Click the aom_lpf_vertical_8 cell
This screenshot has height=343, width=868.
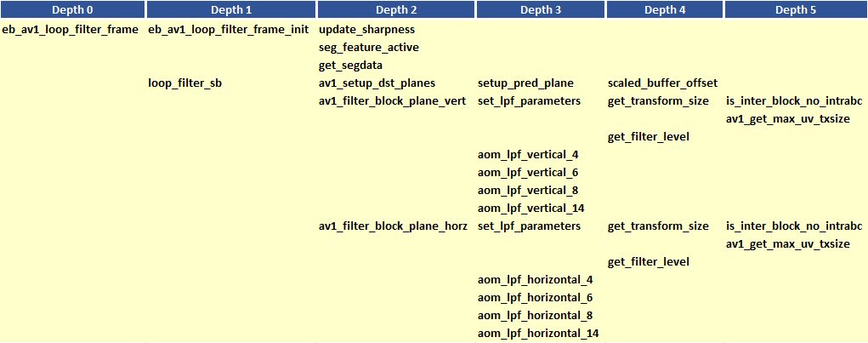pyautogui.click(x=528, y=191)
